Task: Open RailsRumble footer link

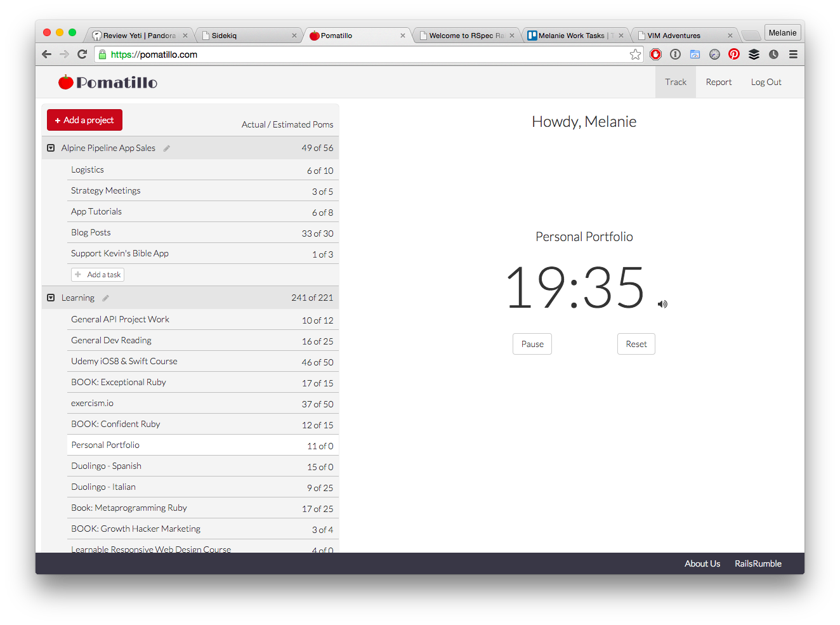Action: [758, 563]
